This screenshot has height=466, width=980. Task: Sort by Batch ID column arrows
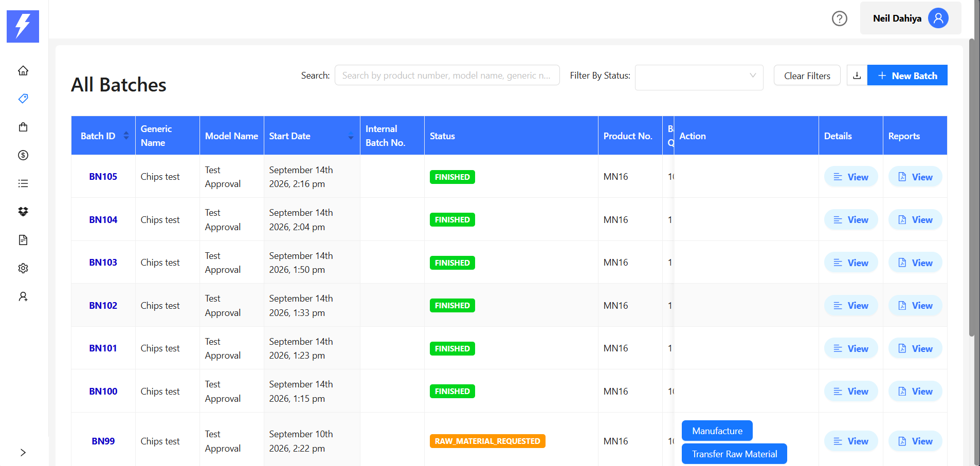[126, 136]
